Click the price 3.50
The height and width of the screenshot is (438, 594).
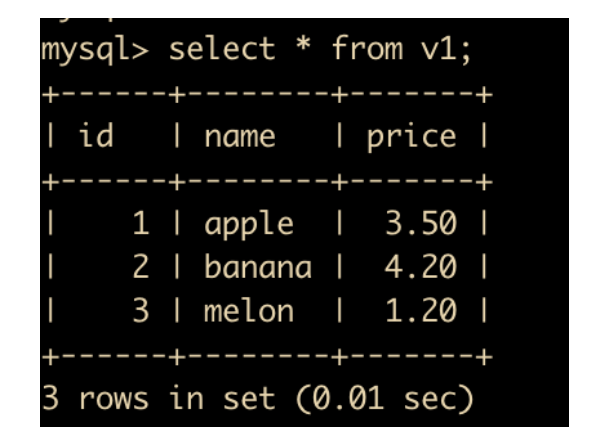421,223
